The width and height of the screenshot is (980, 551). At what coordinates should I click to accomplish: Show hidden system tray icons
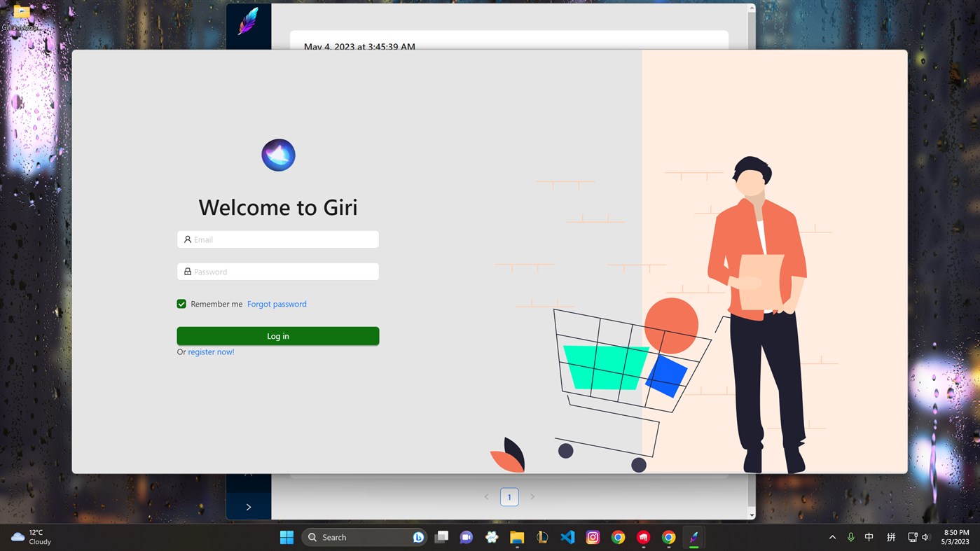tap(832, 537)
